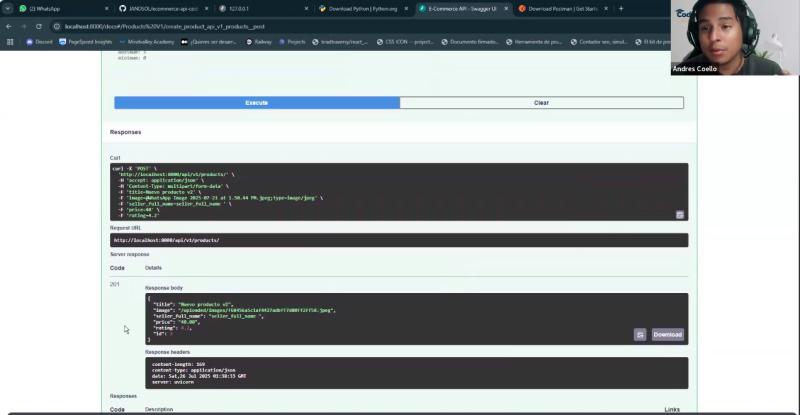Click the "title": "Nuevo producto v2" line
The height and width of the screenshot is (415, 800).
coord(193,304)
